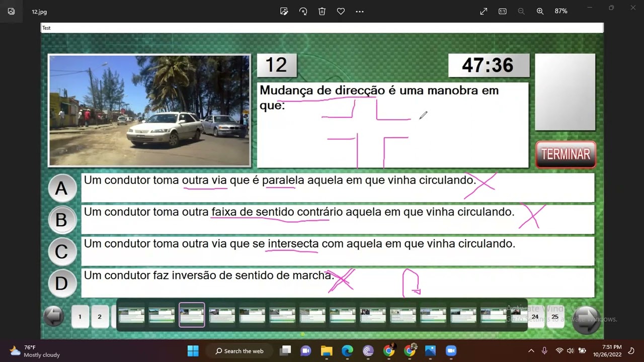The width and height of the screenshot is (644, 362).
Task: Zoom out the photo
Action: point(521,11)
